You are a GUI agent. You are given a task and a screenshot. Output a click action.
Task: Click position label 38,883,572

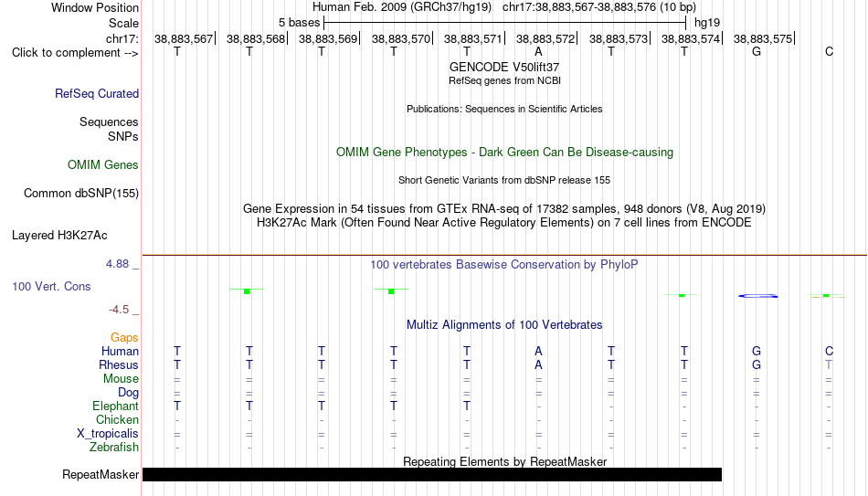point(545,38)
